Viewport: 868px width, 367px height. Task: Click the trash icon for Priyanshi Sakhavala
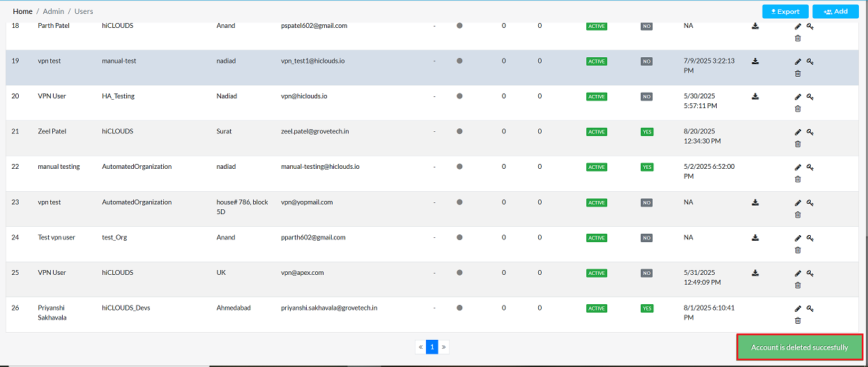click(x=798, y=320)
